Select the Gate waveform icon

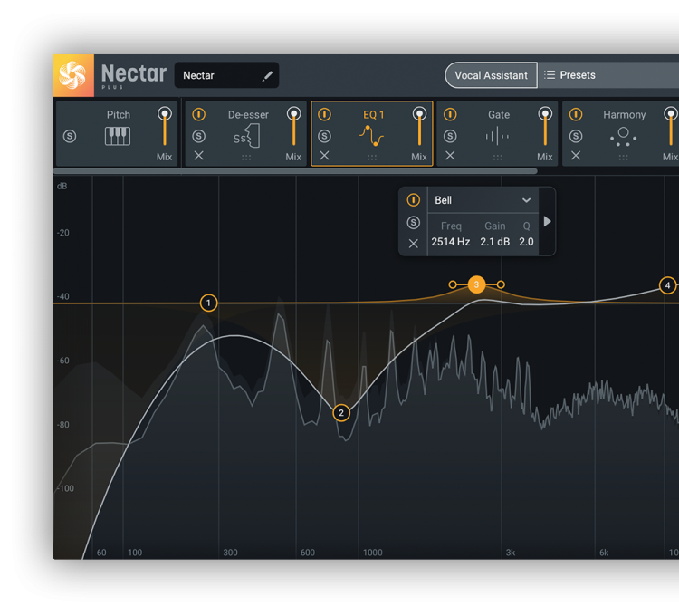coord(497,136)
